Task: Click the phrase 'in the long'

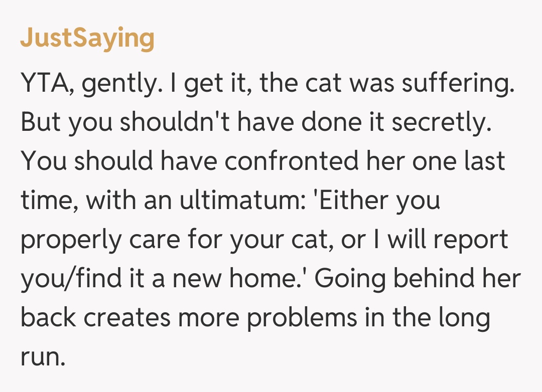Action: 424,319
